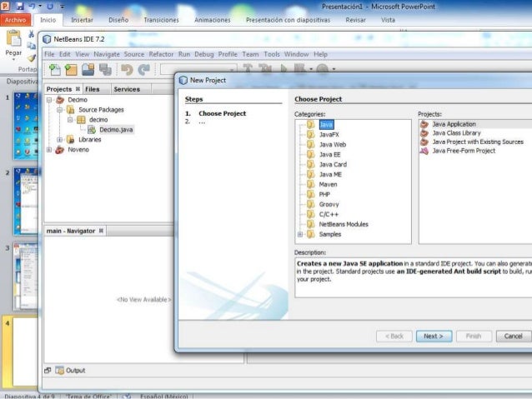Image resolution: width=532 pixels, height=399 pixels.
Task: Click the Undo icon in PowerPoint title bar
Action: pos(33,6)
